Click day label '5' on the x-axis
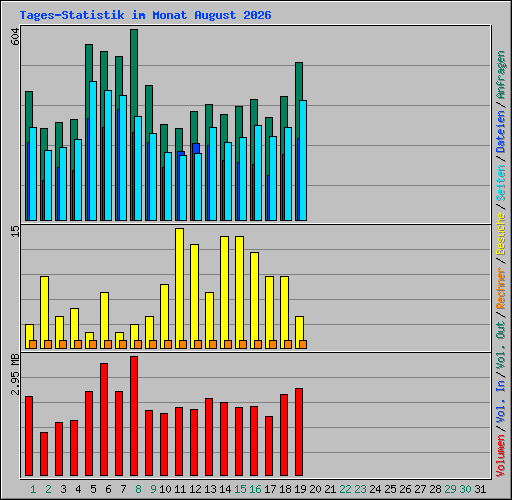This screenshot has height=500, width=512. [93, 489]
